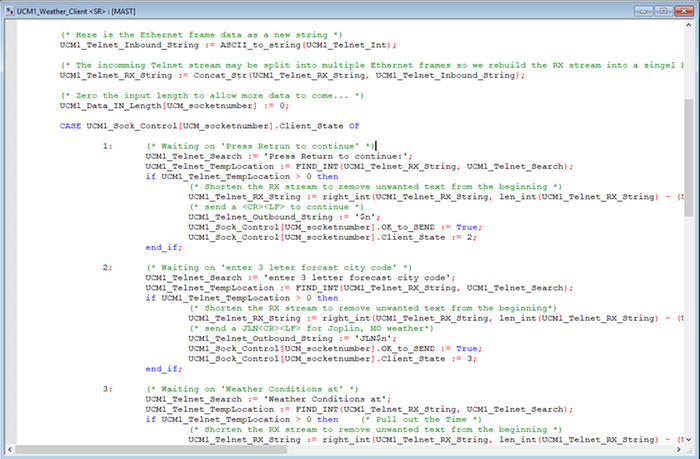Click the string 'Weather Conditions at'
This screenshot has height=459, width=700.
point(325,399)
